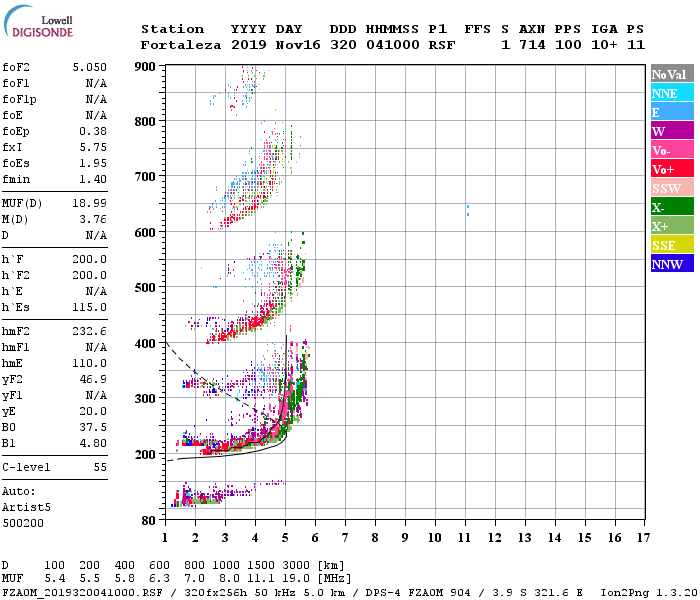The image size is (700, 600).
Task: Click the 041000 time stamp
Action: (x=393, y=45)
